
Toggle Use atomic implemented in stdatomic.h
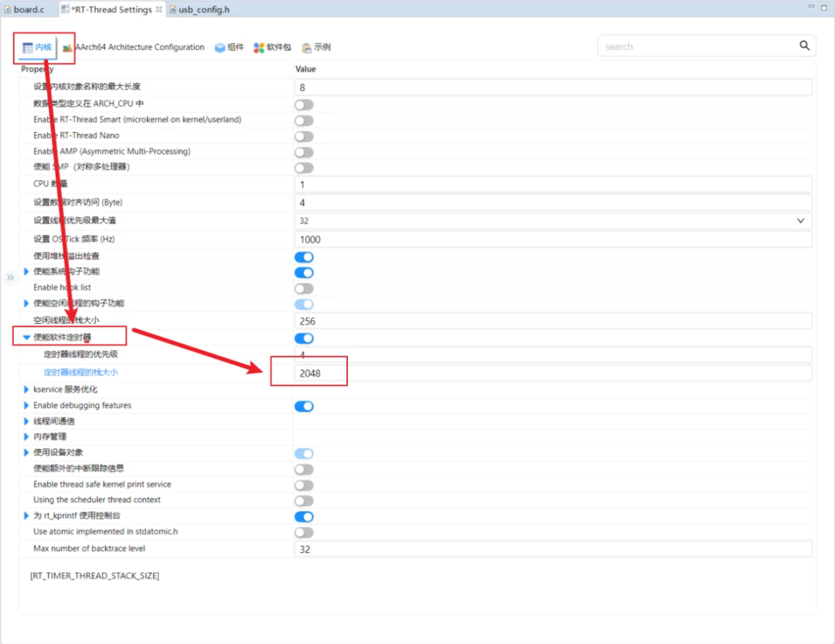(304, 533)
